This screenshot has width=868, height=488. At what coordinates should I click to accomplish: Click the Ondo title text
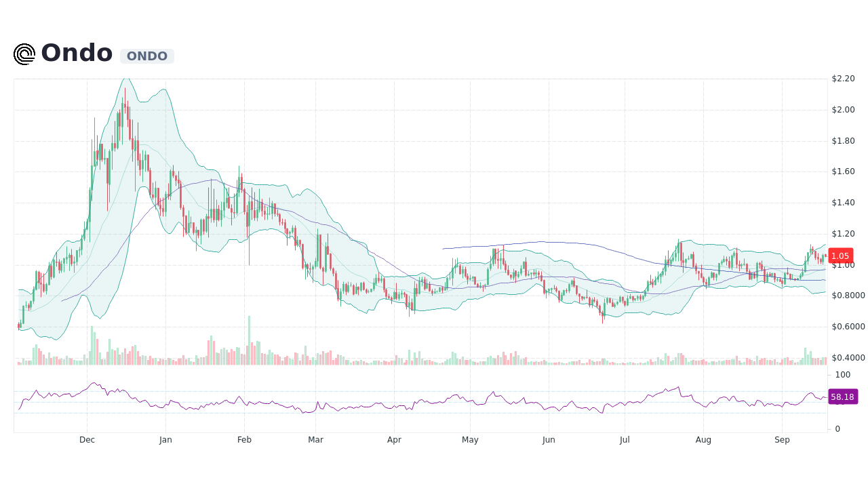(76, 53)
